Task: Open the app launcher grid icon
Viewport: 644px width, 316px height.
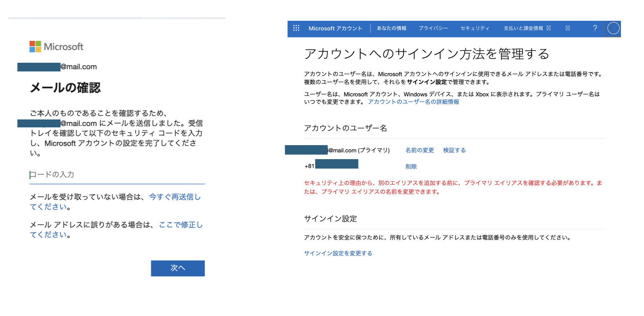Action: 296,28
